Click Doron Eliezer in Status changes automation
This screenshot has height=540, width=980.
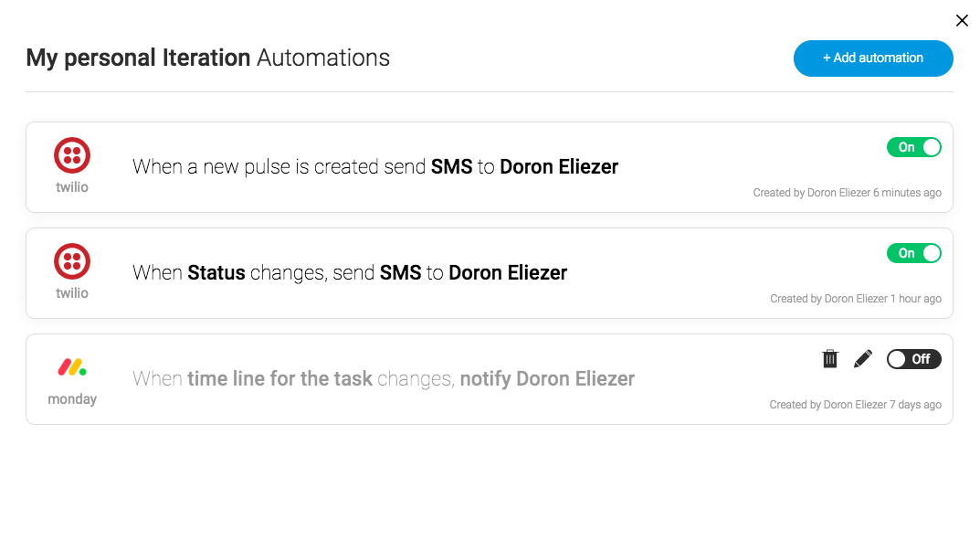(508, 273)
